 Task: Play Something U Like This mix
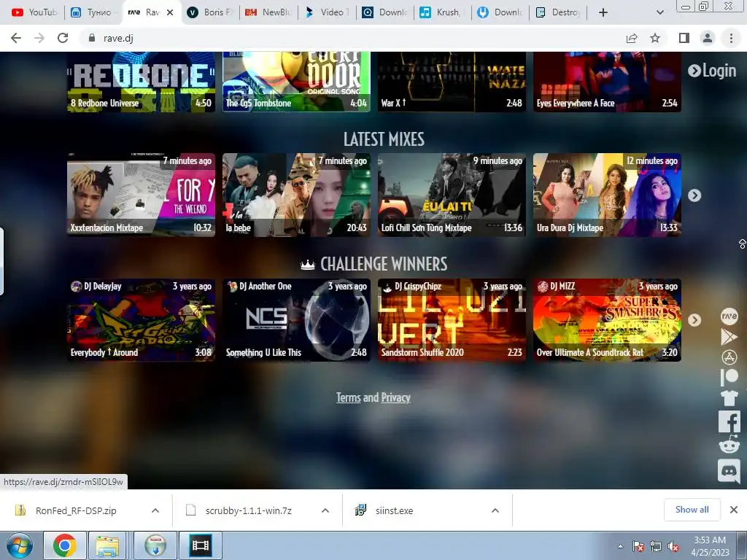tap(296, 320)
